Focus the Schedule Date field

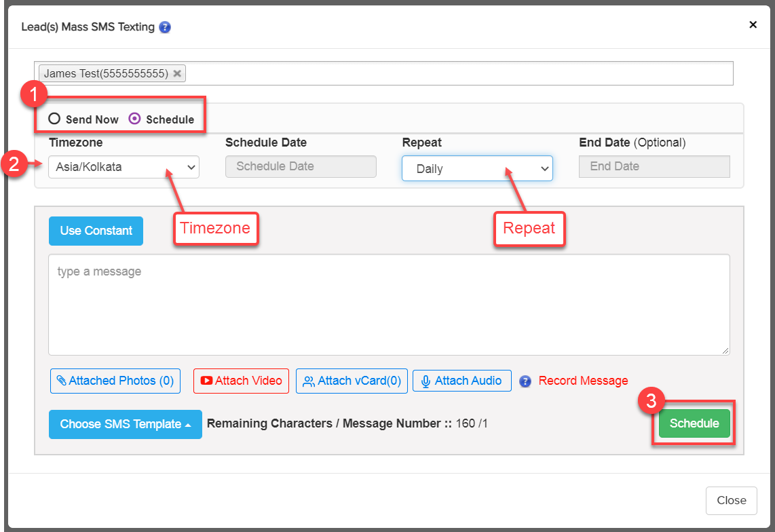click(301, 166)
